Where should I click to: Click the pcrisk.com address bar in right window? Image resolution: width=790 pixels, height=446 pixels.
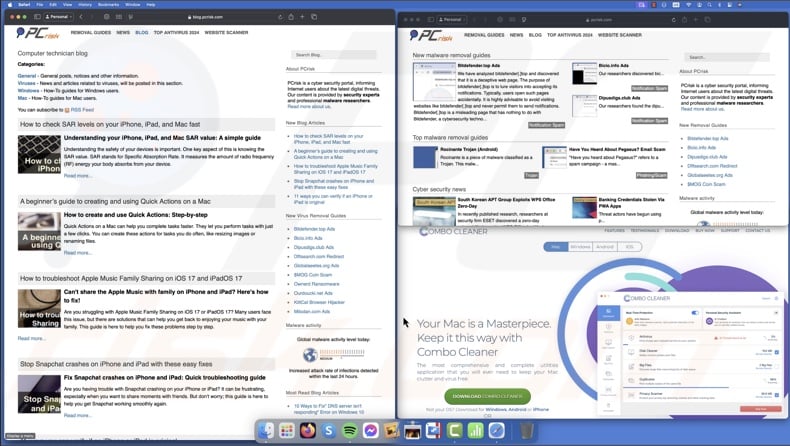click(x=599, y=20)
